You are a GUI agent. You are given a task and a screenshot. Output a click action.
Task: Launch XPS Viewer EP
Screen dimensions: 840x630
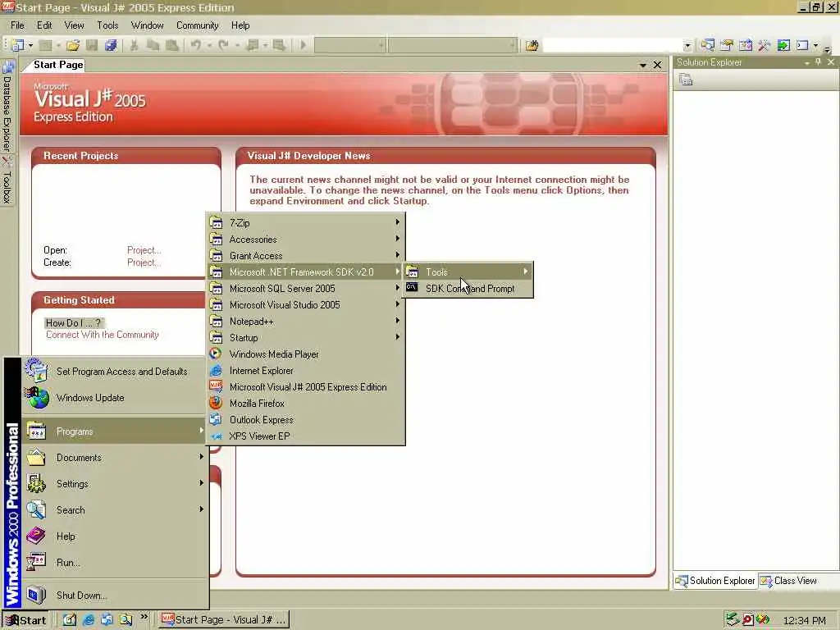[x=305, y=436]
